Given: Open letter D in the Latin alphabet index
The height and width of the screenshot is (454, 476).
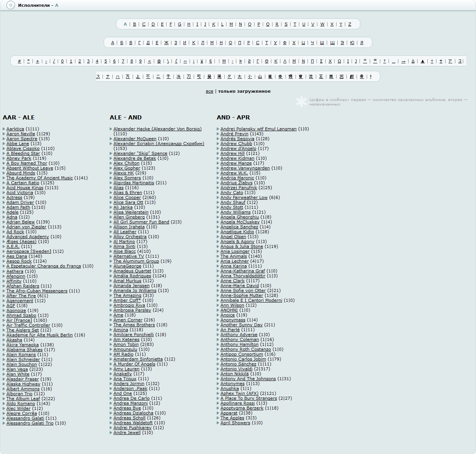Looking at the screenshot, I should click(153, 24).
